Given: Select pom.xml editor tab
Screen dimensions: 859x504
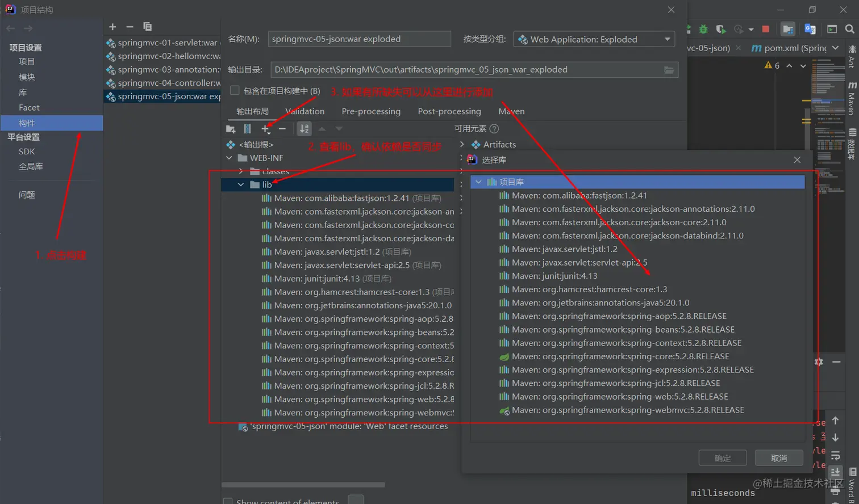Looking at the screenshot, I should (789, 48).
